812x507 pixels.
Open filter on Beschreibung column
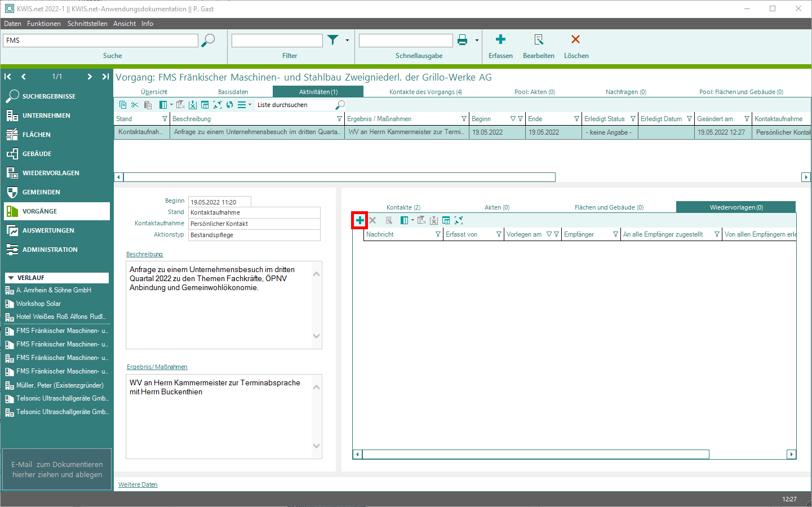pos(339,119)
